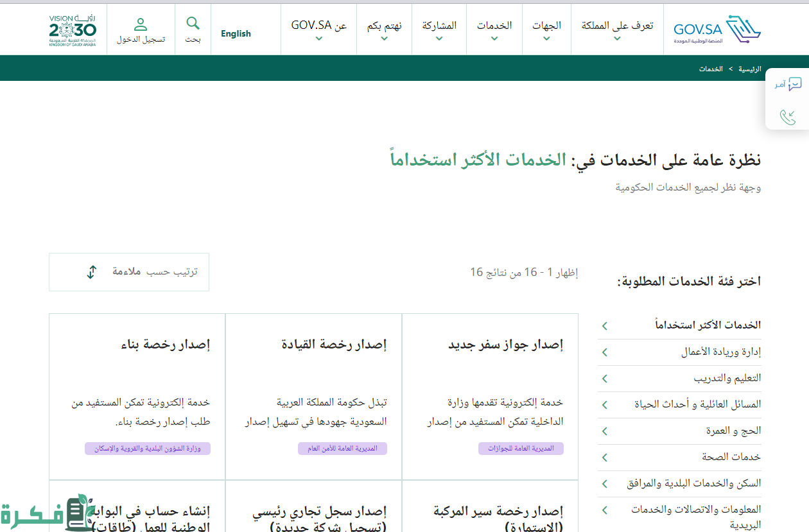Click the login user icon
This screenshot has height=532, width=809.
pyautogui.click(x=141, y=25)
